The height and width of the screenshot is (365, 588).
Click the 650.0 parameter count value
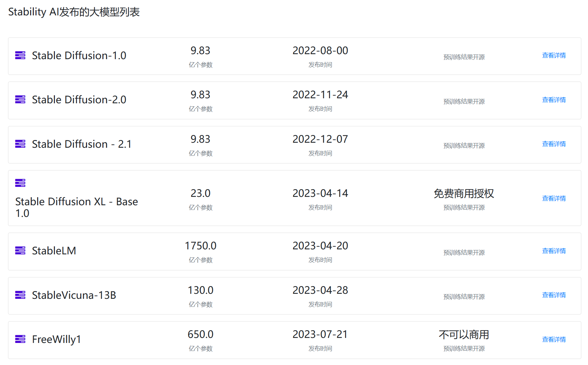click(x=200, y=334)
